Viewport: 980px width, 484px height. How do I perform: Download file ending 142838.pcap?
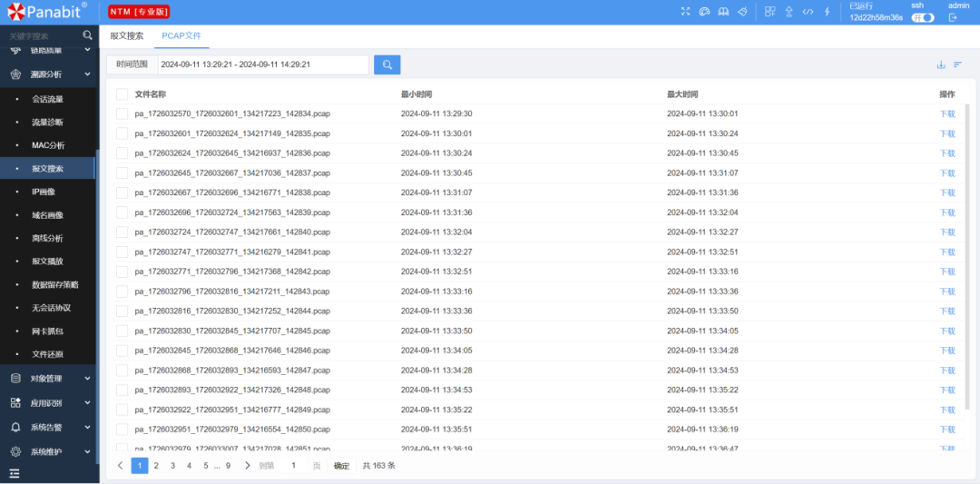(947, 193)
